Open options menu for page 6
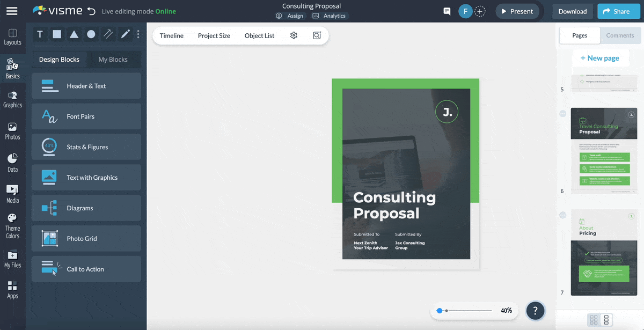644x330 pixels. (x=563, y=114)
